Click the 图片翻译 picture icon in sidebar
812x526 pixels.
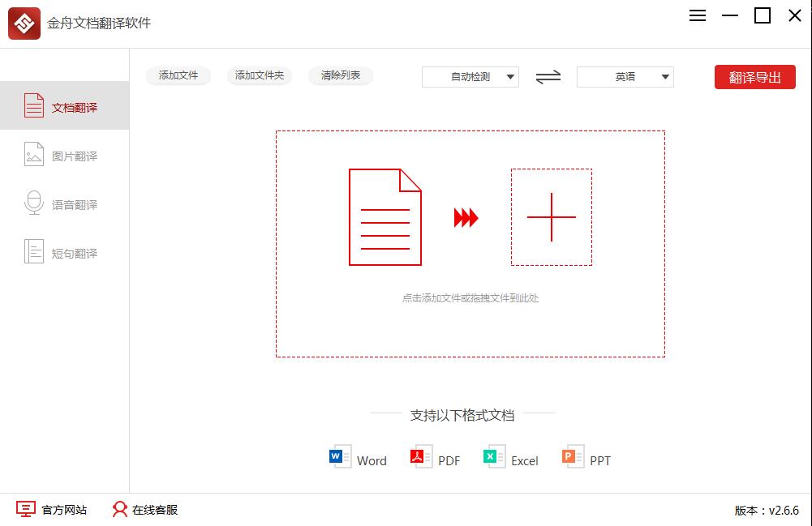[33, 155]
